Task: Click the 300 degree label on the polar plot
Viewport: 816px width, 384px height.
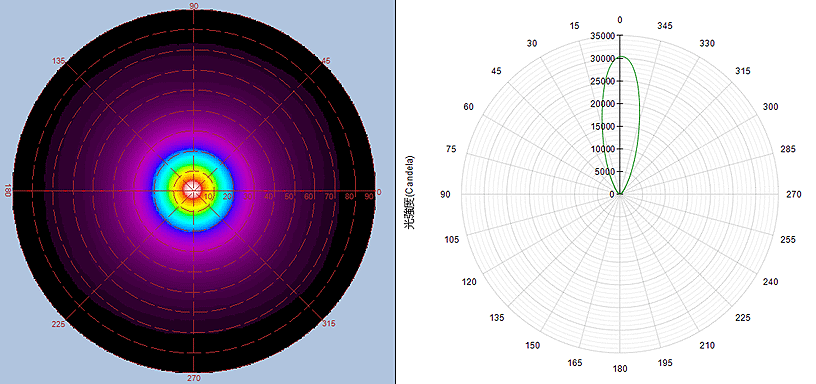Action: click(x=771, y=107)
